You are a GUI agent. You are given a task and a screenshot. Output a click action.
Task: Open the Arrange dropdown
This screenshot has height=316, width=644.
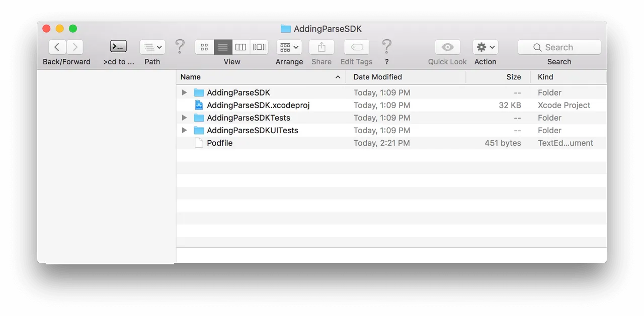pos(289,47)
